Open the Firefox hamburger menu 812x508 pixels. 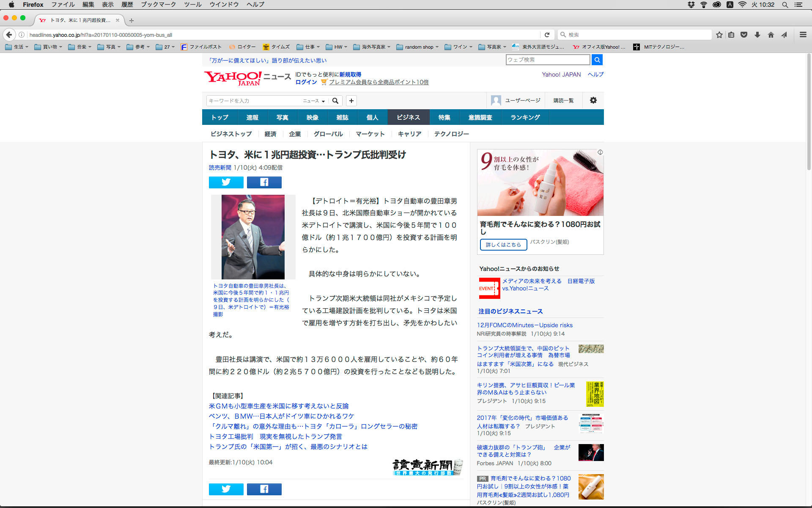click(803, 35)
